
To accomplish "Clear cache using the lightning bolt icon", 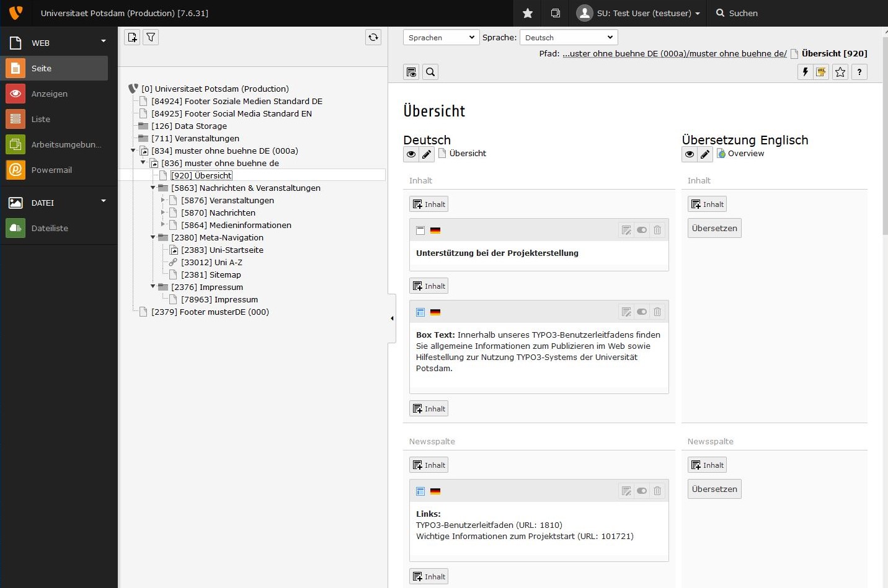I will (x=805, y=72).
